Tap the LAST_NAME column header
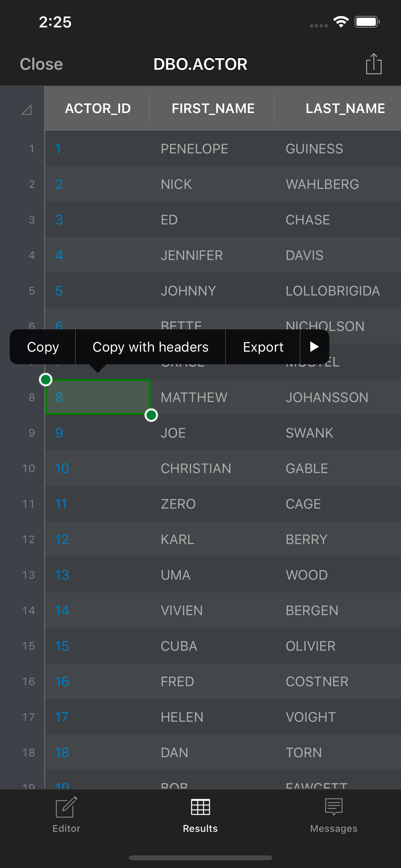 pos(345,108)
